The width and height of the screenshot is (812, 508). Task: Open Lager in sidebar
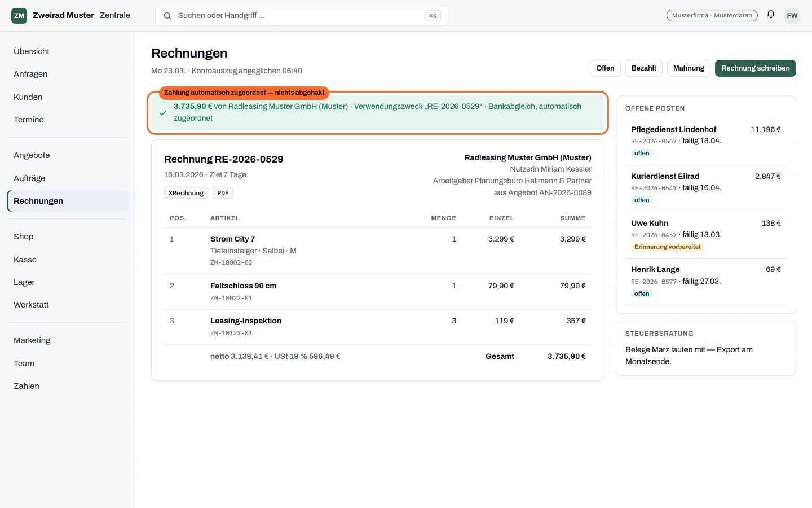(x=68, y=282)
